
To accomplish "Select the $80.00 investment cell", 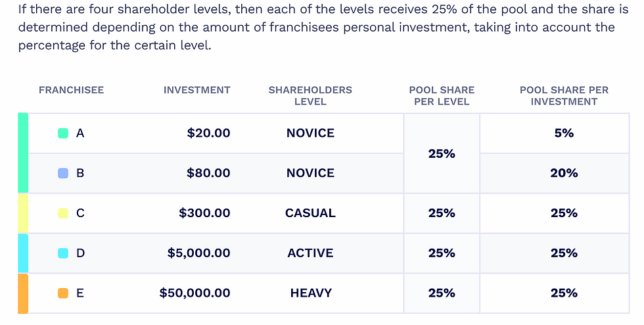I will click(209, 173).
